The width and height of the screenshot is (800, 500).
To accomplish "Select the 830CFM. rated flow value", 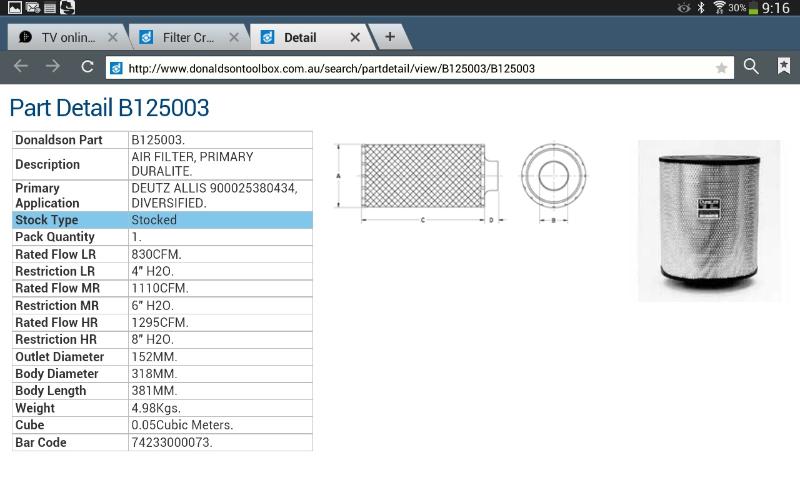I will (x=156, y=254).
